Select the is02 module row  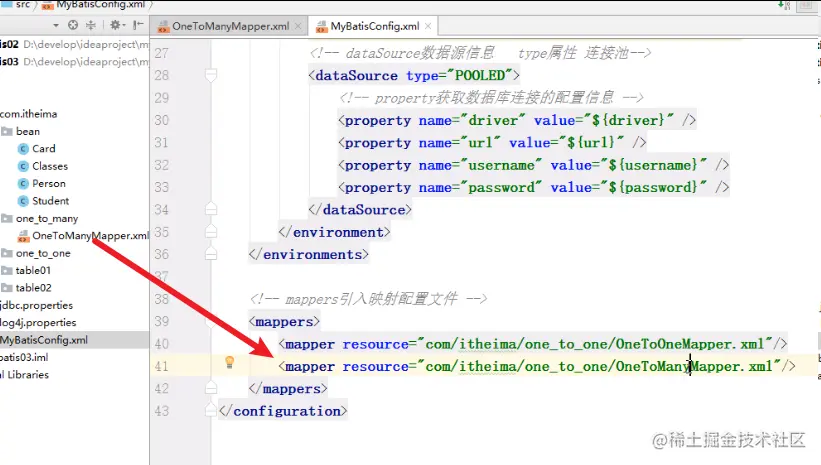click(74, 44)
